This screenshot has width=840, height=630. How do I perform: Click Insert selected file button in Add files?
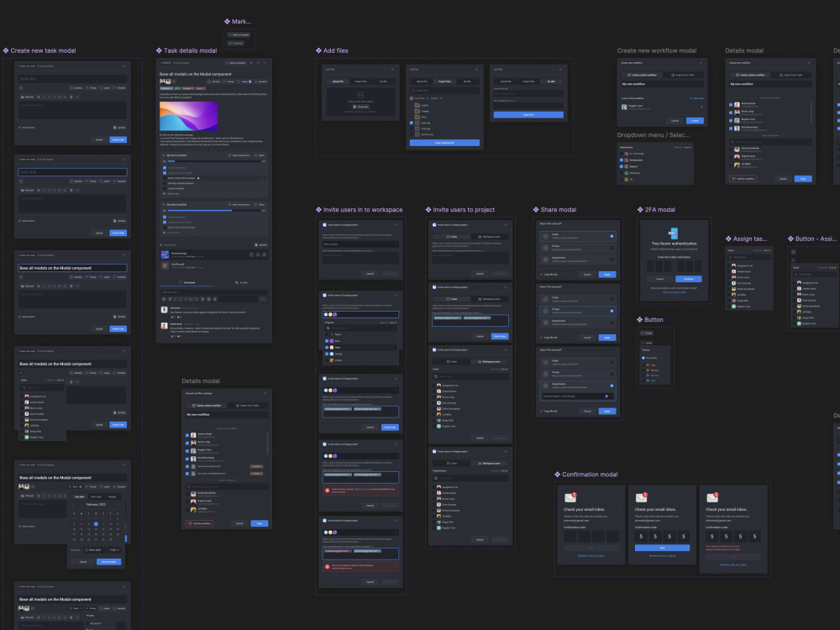[444, 143]
